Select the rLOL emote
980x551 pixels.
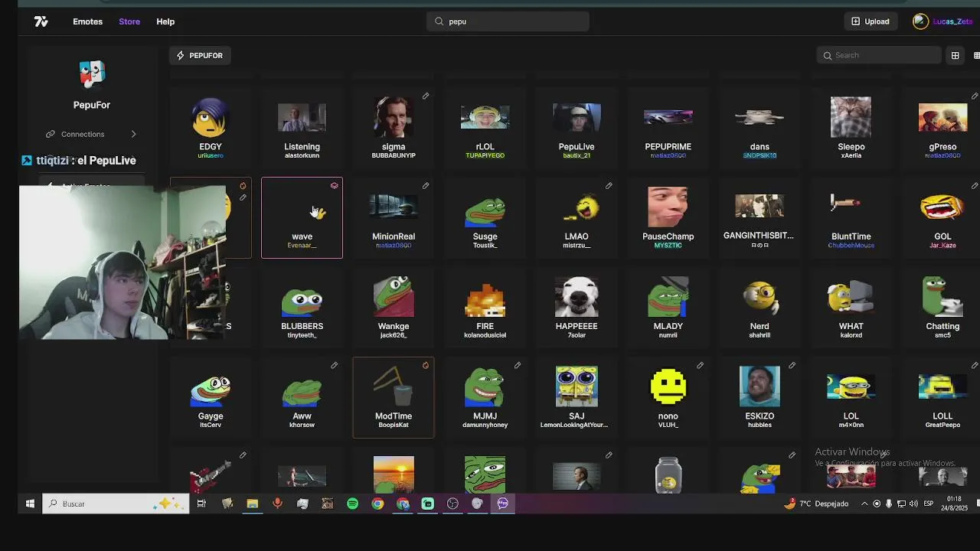point(485,127)
